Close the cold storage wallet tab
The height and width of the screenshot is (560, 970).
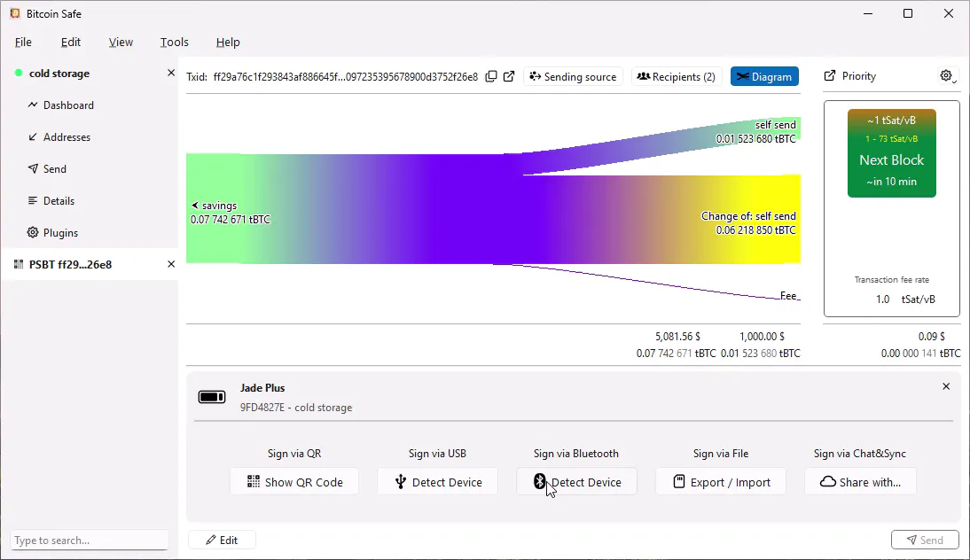(171, 73)
